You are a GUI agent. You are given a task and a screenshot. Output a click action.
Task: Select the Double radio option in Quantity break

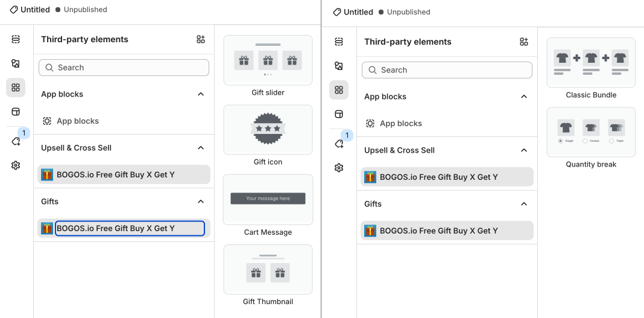586,141
